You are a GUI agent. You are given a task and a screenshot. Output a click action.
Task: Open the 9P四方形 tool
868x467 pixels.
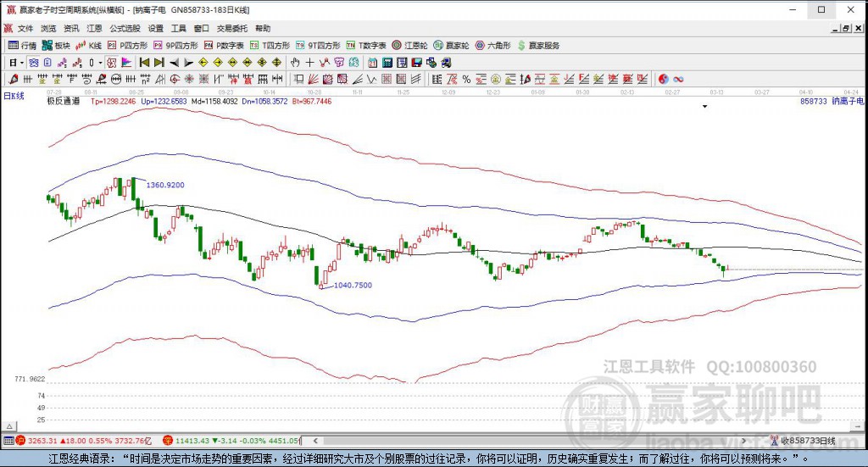tap(175, 46)
